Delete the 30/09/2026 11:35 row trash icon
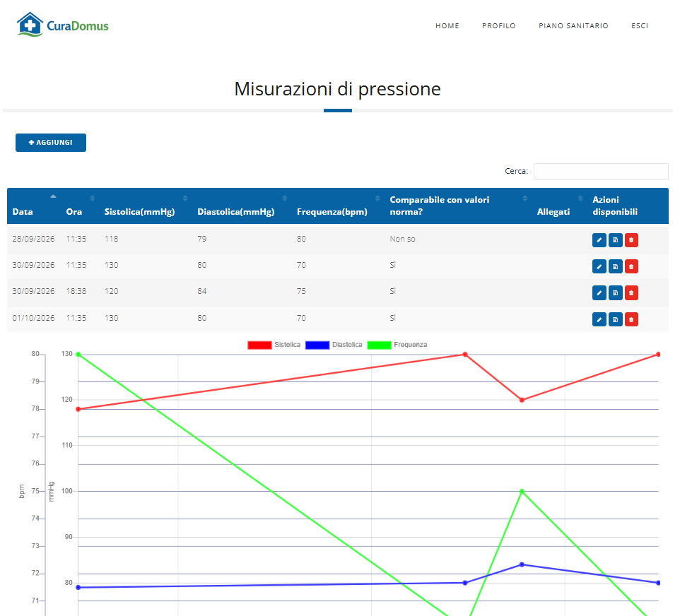The height and width of the screenshot is (616, 680). click(631, 266)
